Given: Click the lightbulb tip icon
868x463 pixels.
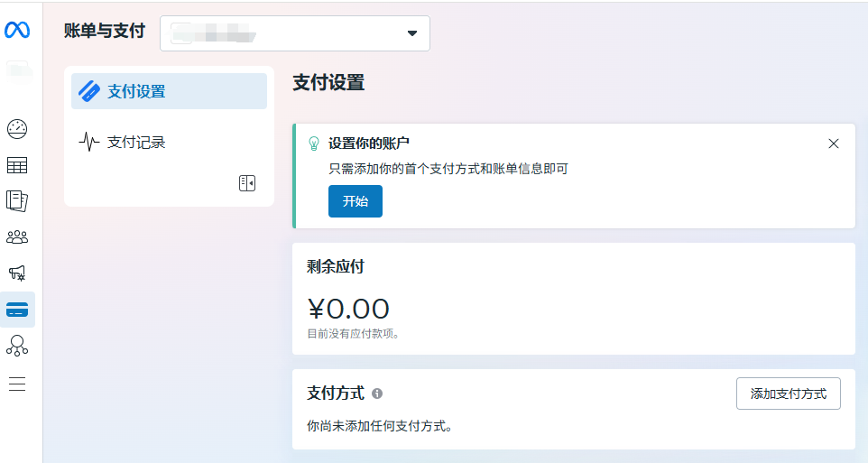Looking at the screenshot, I should (x=314, y=144).
